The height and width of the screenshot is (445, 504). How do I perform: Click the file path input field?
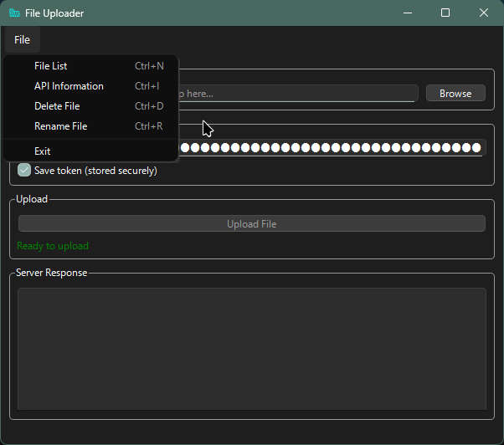[x=297, y=94]
